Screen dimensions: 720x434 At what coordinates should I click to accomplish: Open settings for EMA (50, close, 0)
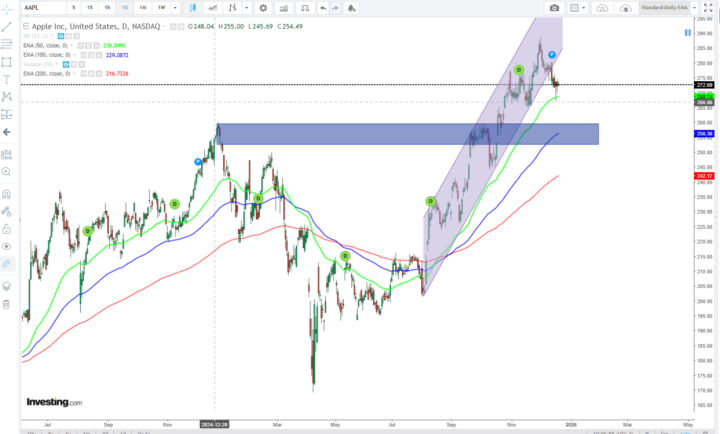pyautogui.click(x=89, y=45)
